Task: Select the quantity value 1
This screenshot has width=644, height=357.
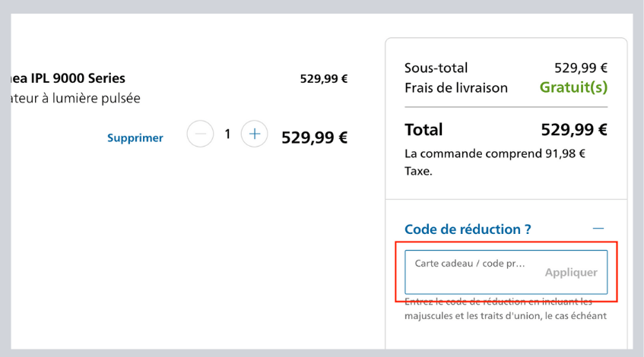Action: [227, 135]
